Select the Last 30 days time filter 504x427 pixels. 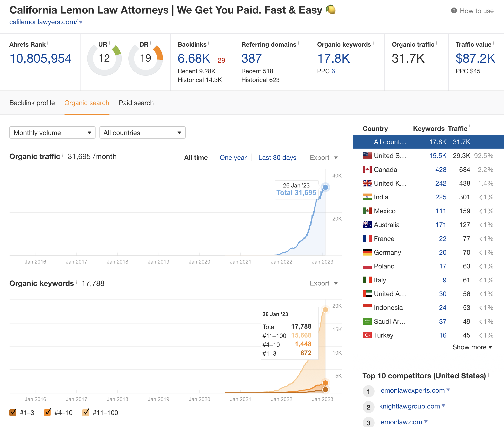click(x=277, y=157)
